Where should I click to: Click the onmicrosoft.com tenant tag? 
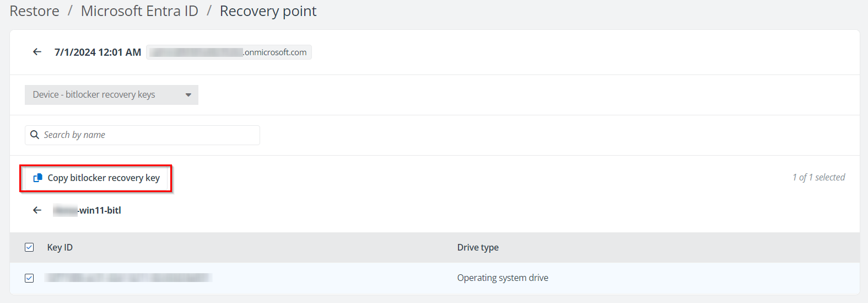pyautogui.click(x=229, y=52)
